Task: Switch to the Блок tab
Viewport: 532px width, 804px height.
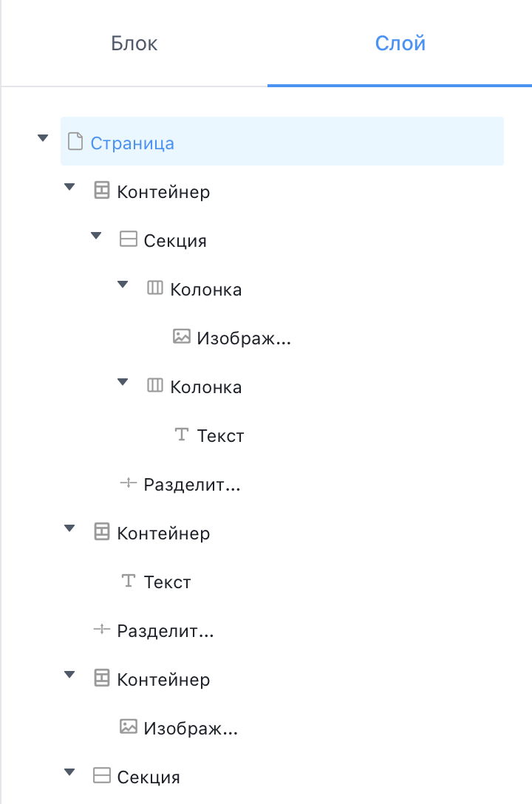Action: tap(133, 43)
